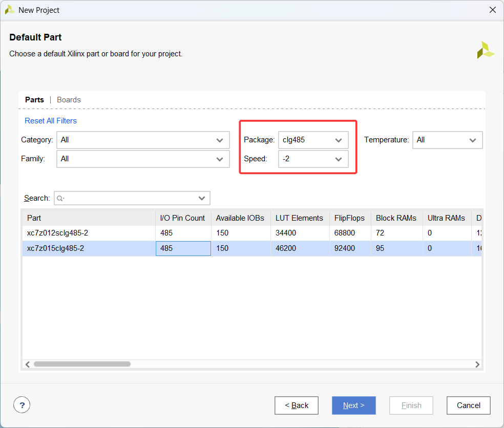
Task: Click LUT Elements value 46200
Action: tap(286, 248)
